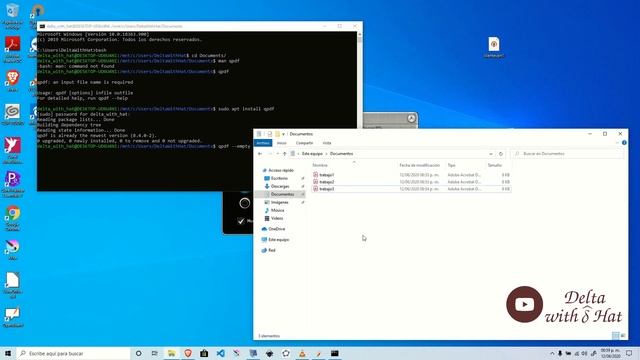Viewport: 640px width, 360px height.
Task: Select Acceso rápido in the navigation pane
Action: [281, 170]
